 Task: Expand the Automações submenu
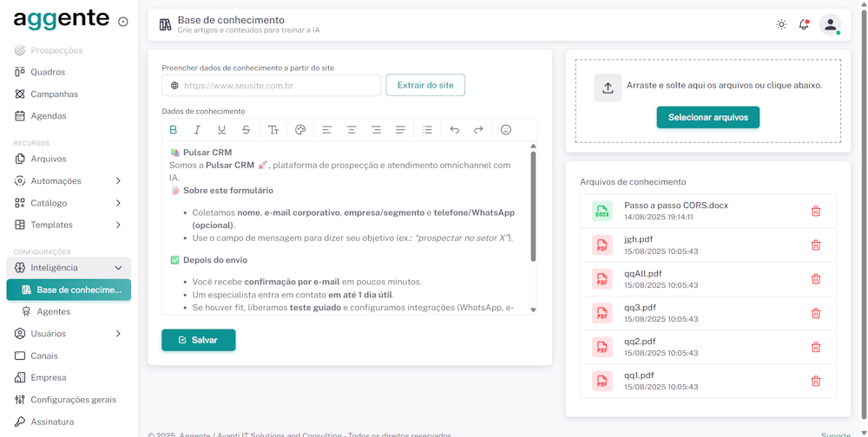point(118,181)
